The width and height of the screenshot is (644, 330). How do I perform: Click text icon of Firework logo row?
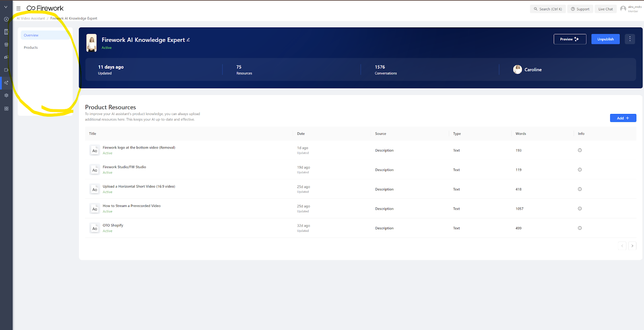click(x=95, y=151)
